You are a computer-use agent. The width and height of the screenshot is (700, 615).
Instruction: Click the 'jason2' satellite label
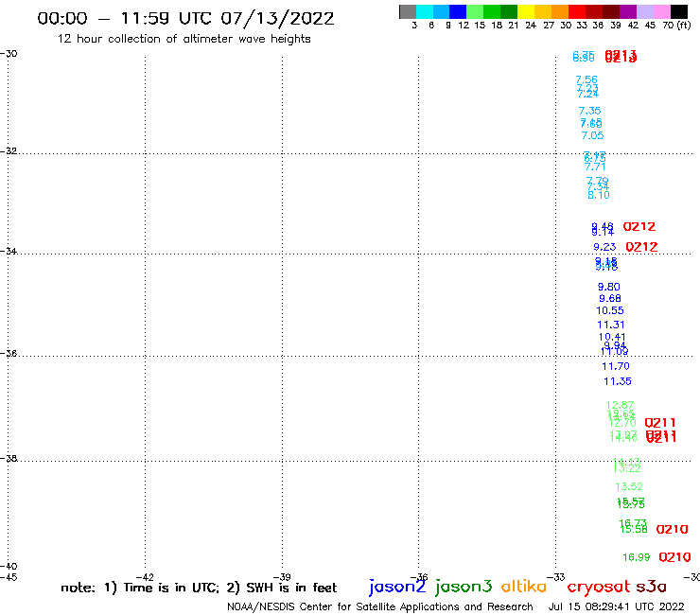click(x=397, y=587)
